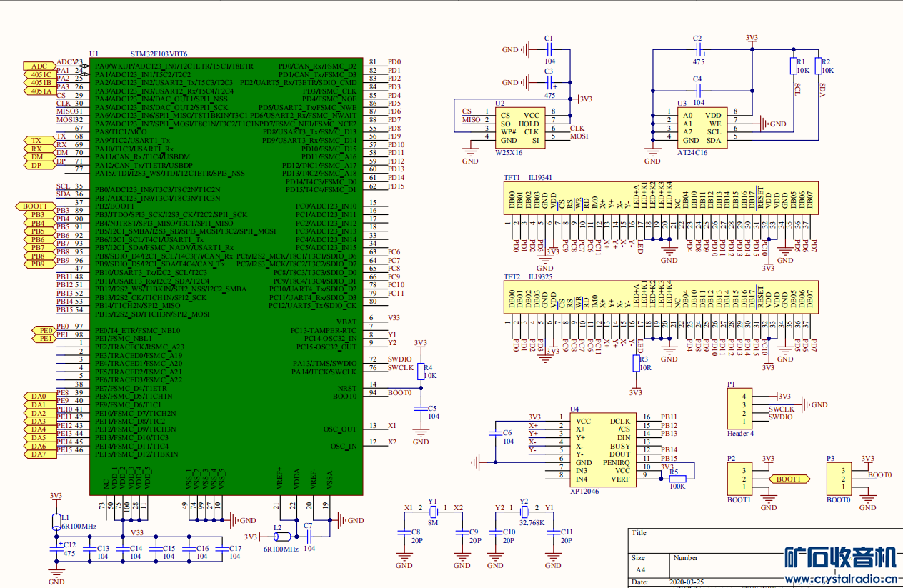This screenshot has height=588, width=903.
Task: Click the L2 inductor symbol
Action: [282, 537]
